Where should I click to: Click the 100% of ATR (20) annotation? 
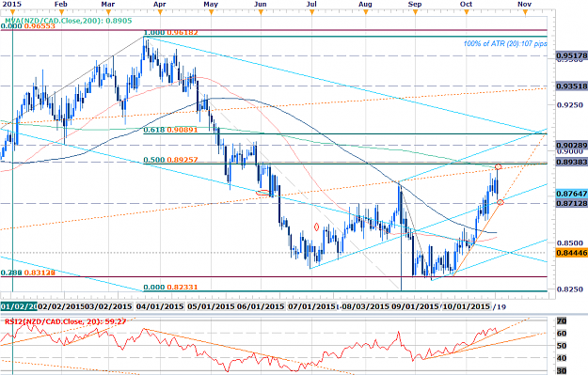coord(505,44)
